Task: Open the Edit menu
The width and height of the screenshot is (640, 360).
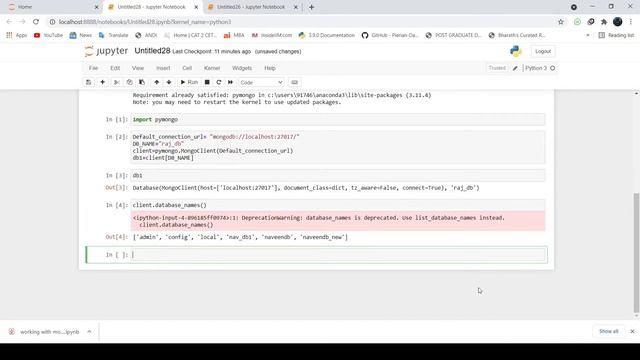Action: [x=115, y=68]
